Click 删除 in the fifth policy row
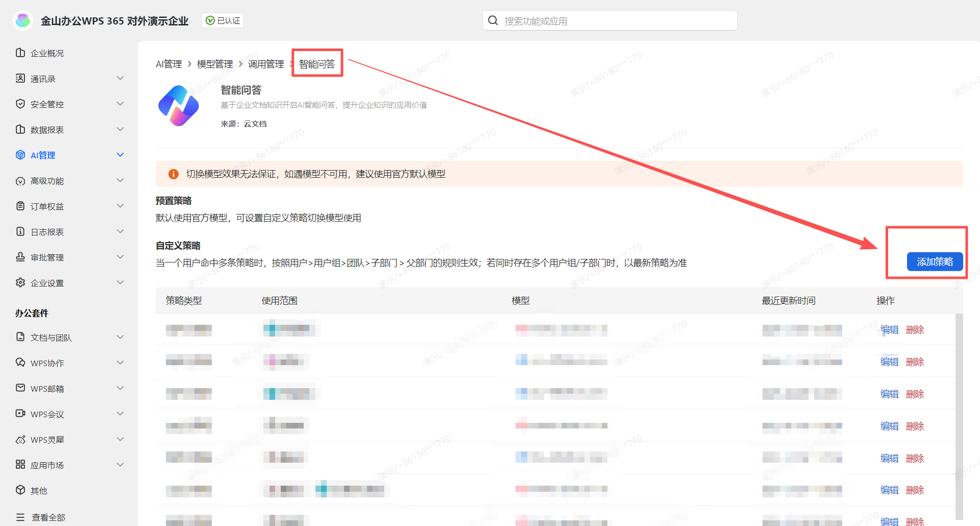Viewport: 980px width, 526px height. [x=915, y=459]
